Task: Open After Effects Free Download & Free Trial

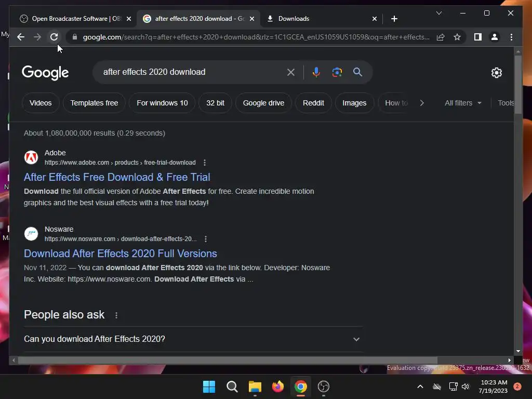Action: tap(117, 177)
